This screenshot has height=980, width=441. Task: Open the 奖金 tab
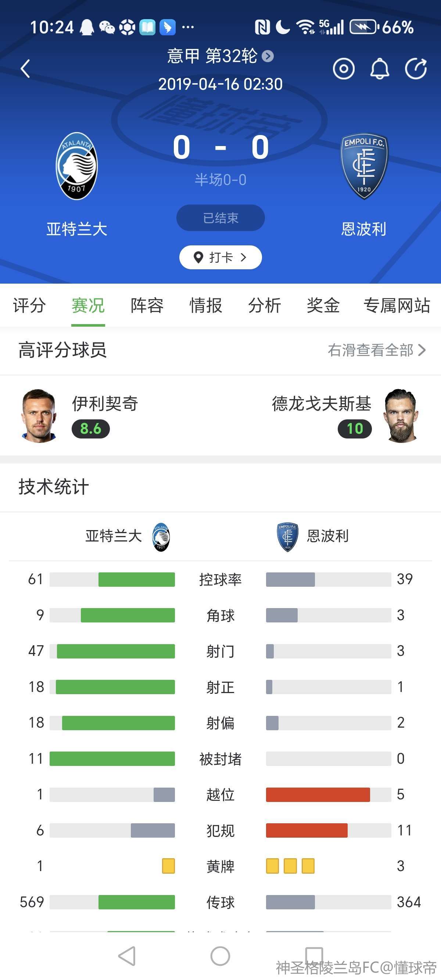[x=323, y=305]
